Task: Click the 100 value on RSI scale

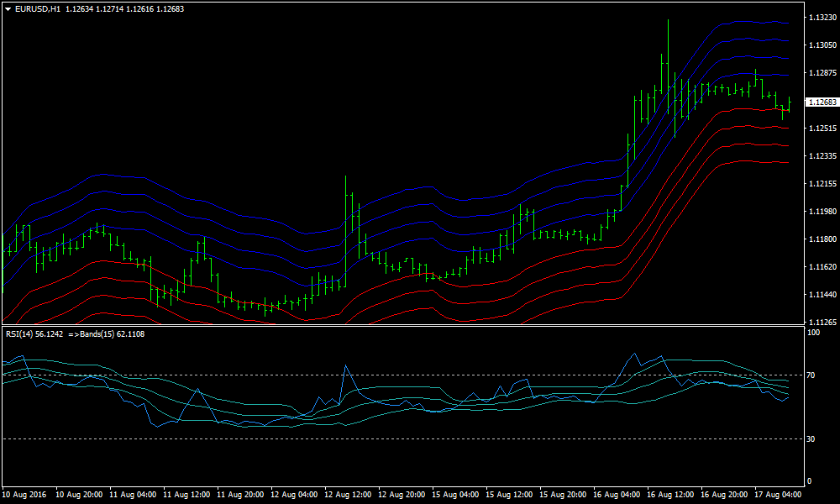Action: click(812, 333)
